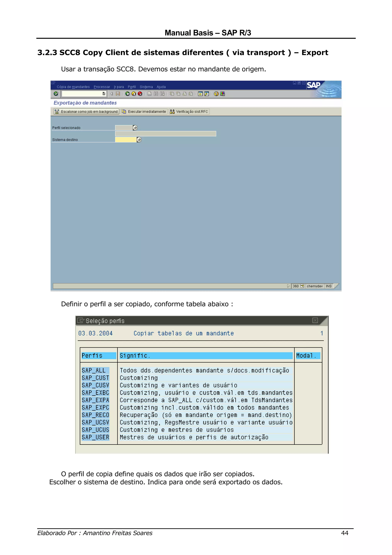Open the Cópia de mandantes menu
Screen dimensions: 392x555
[73, 87]
